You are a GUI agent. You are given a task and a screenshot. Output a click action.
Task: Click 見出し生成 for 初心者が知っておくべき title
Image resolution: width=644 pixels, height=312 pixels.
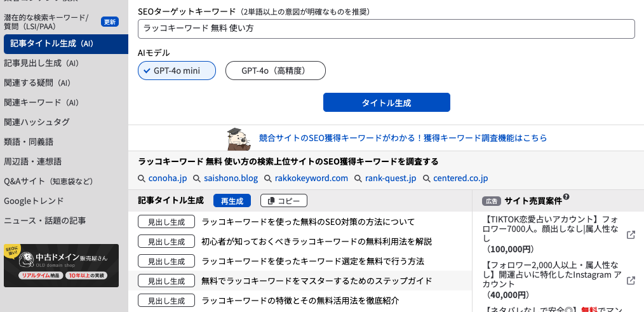click(x=166, y=241)
